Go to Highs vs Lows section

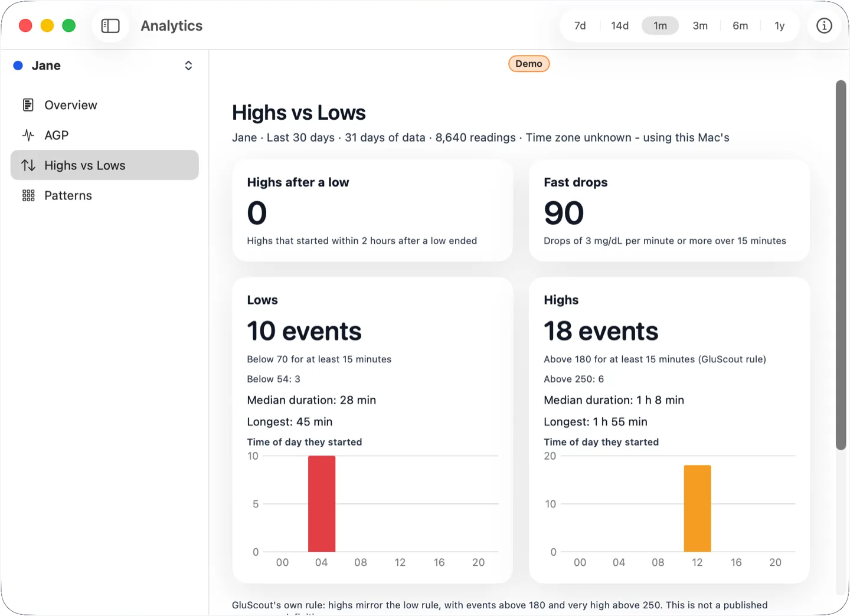[104, 165]
